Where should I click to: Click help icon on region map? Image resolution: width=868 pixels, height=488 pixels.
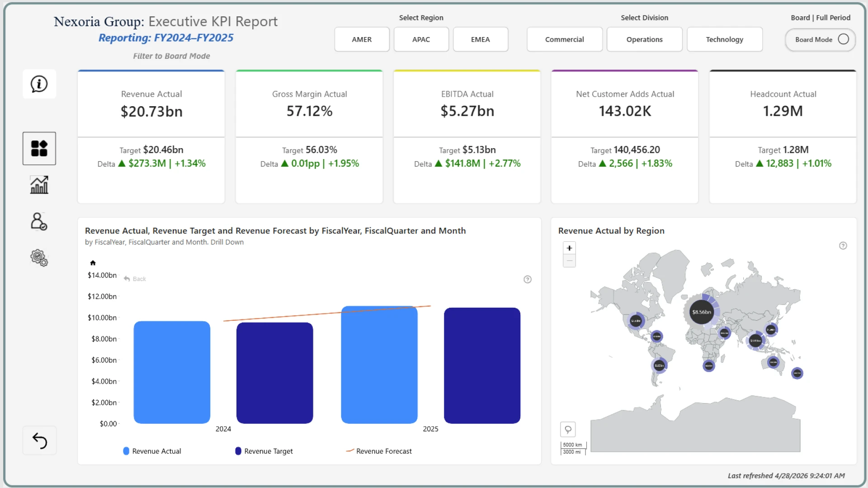click(x=843, y=246)
